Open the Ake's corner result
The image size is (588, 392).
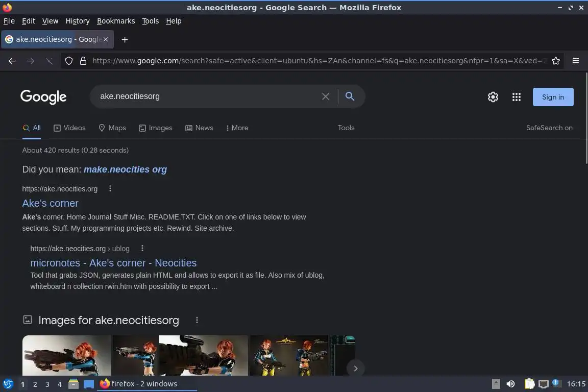(50, 203)
